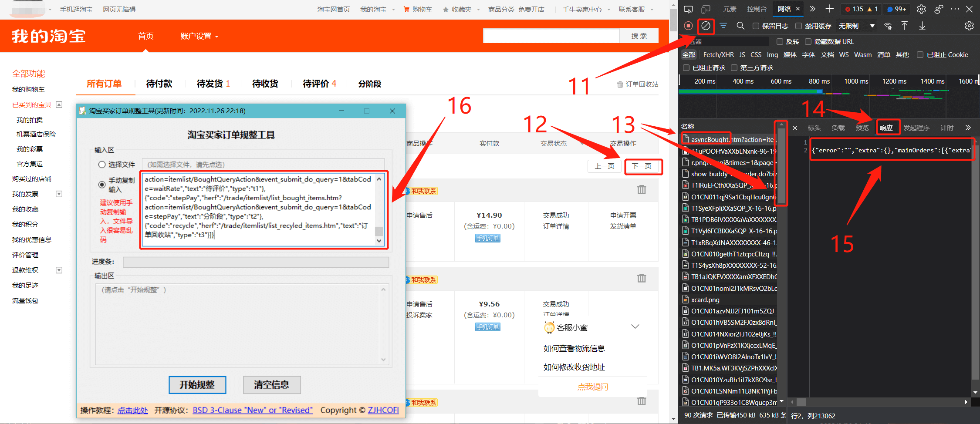Open the DevTools feedback icon
980x424 pixels.
[x=939, y=9]
